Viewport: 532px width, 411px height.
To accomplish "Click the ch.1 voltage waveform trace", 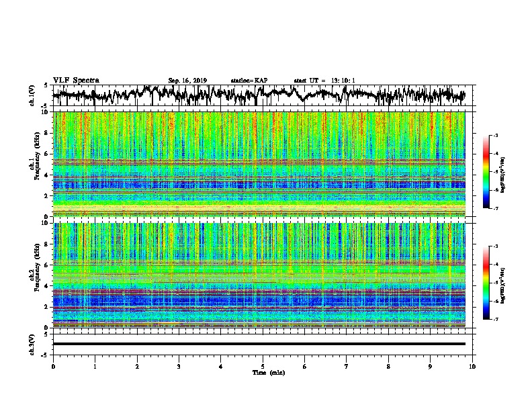I will pos(259,95).
